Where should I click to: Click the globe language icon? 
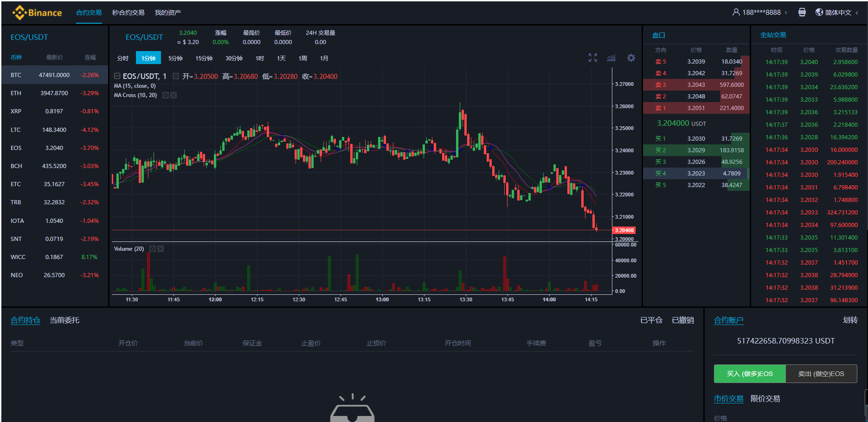click(819, 13)
